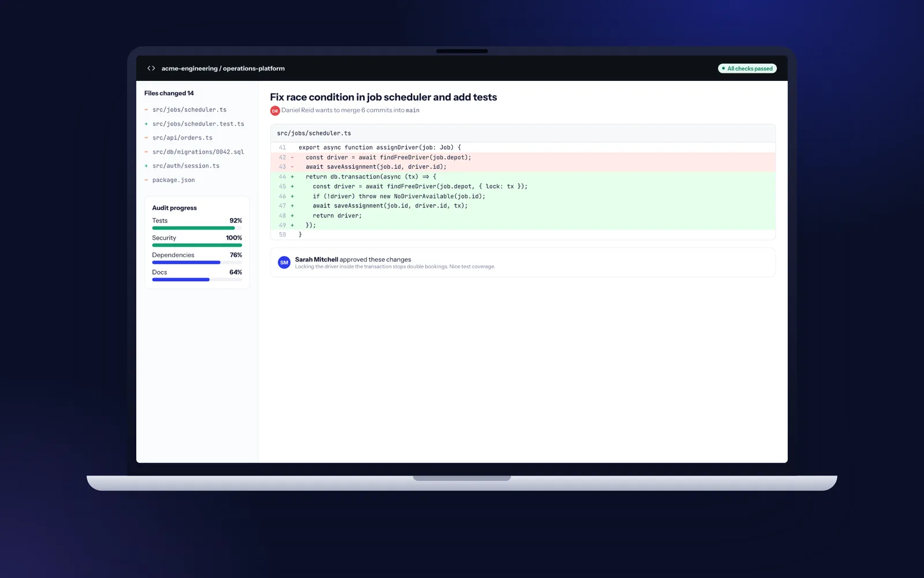Click the Files changed 14 heading
Image resolution: width=924 pixels, height=578 pixels.
coord(169,93)
